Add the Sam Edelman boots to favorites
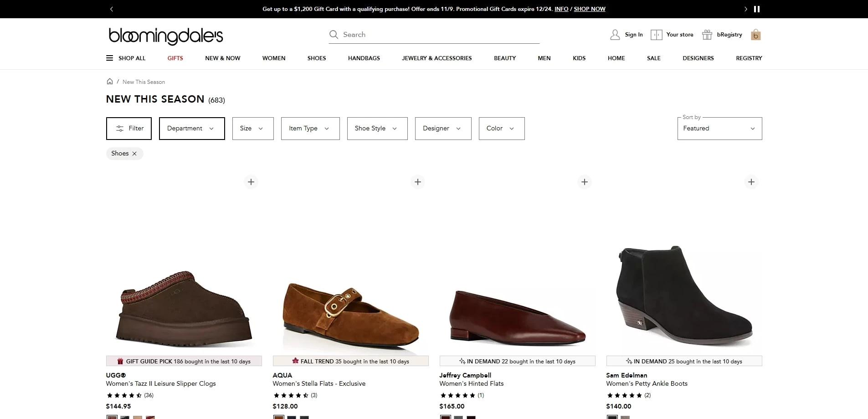The height and width of the screenshot is (419, 868). click(751, 181)
